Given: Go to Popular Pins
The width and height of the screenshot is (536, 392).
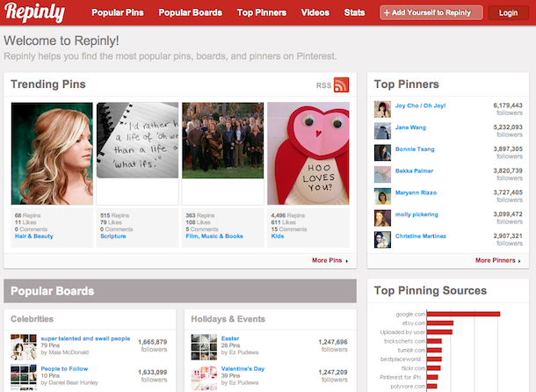Looking at the screenshot, I should (118, 12).
